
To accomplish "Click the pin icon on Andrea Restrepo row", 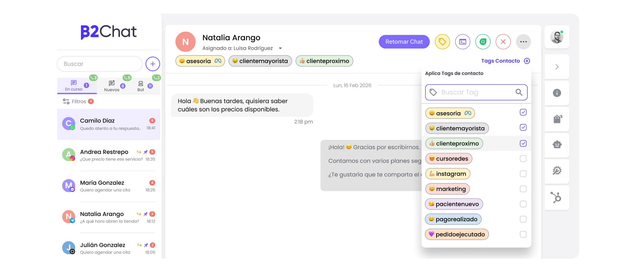I will click(146, 152).
